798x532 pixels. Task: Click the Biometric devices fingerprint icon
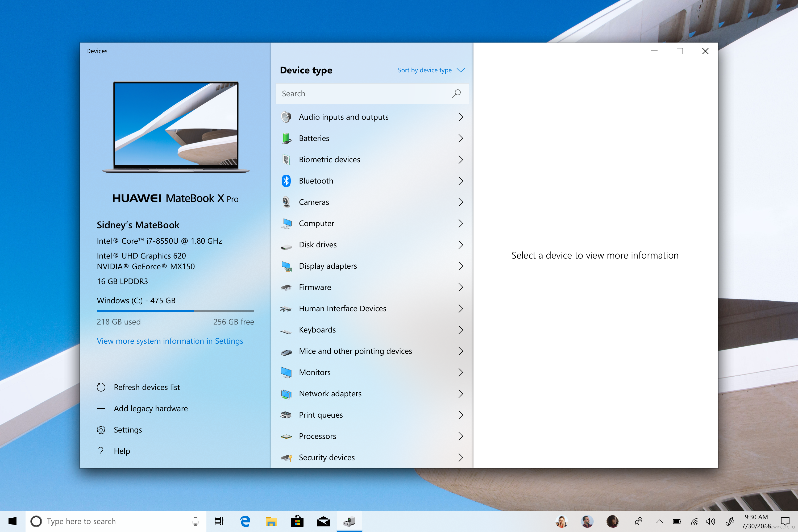286,159
